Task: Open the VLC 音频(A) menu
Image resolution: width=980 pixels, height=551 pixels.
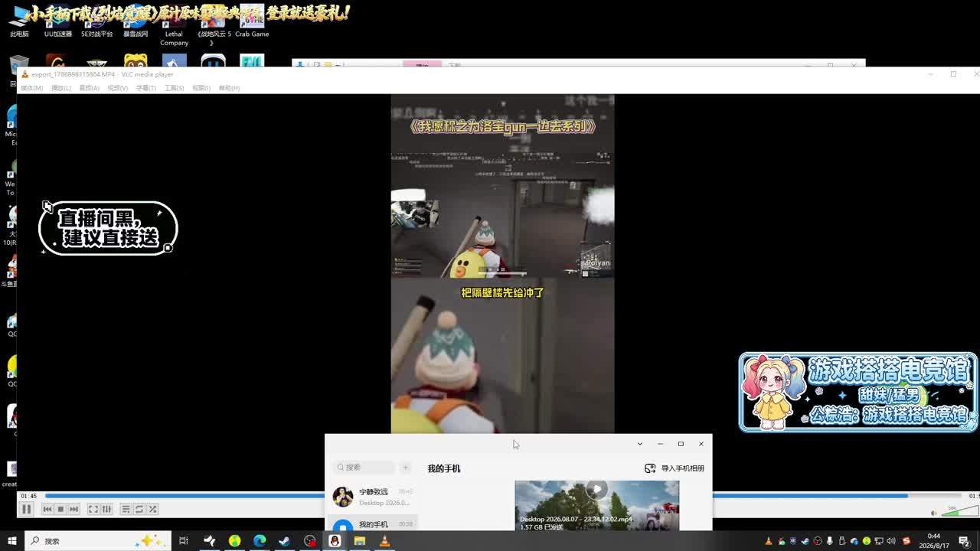Action: coord(89,88)
